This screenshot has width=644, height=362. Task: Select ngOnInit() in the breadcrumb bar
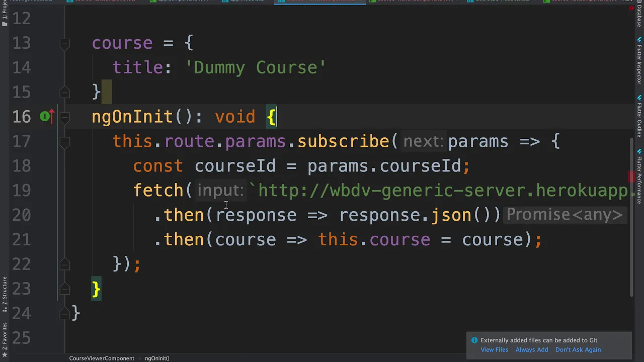click(x=157, y=358)
